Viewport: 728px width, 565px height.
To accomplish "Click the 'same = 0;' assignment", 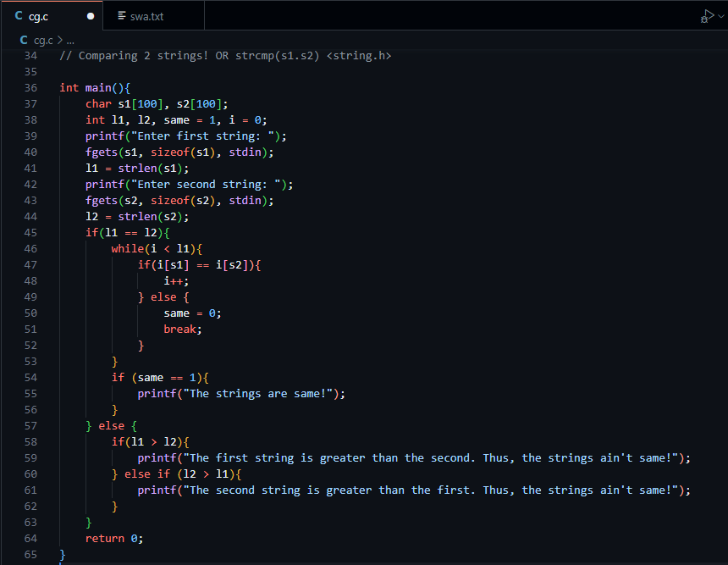I will 192,313.
